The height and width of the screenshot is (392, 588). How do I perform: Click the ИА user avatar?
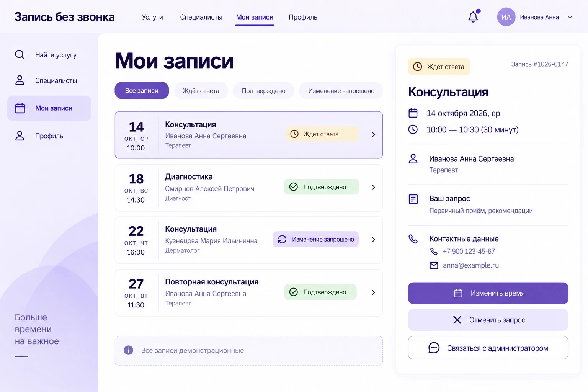point(506,17)
